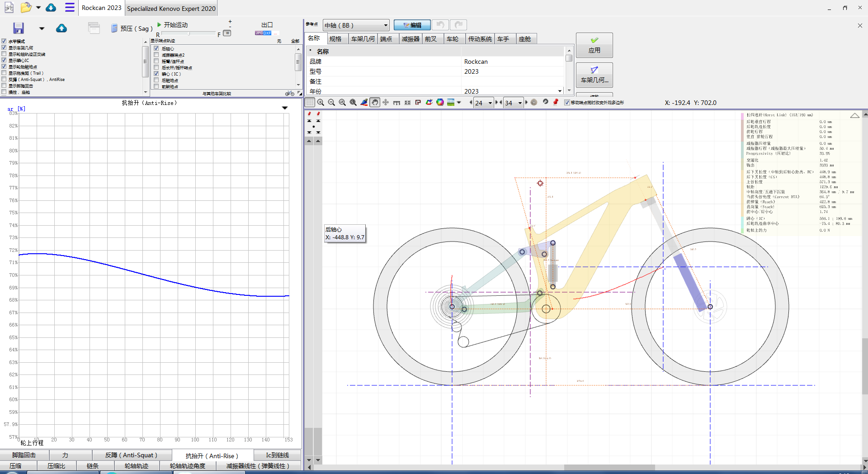Viewport: 868px width, 474px height.
Task: Click the bicycle compare icon
Action: [x=289, y=94]
